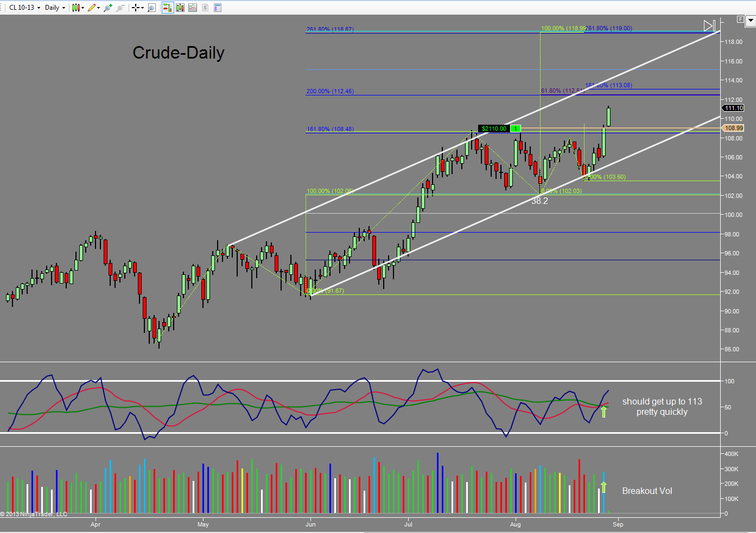The width and height of the screenshot is (756, 533).
Task: Click the 261.80% (118.87) Fibonacci label
Action: pyautogui.click(x=330, y=29)
